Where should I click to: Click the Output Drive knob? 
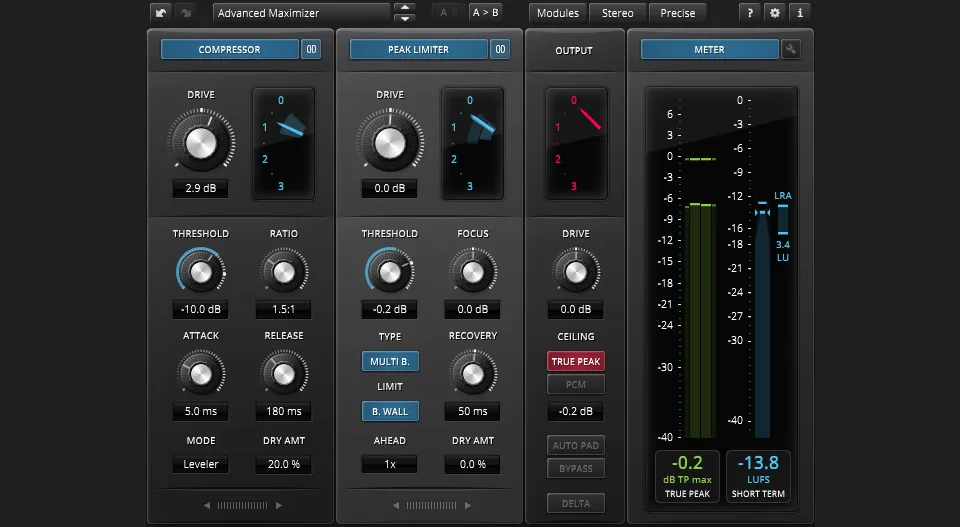point(576,272)
